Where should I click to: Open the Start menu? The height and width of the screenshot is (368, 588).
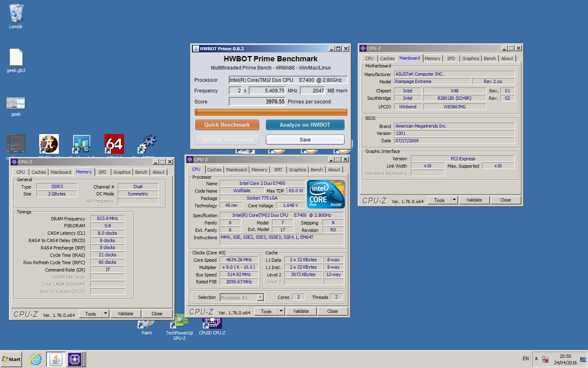pyautogui.click(x=11, y=359)
